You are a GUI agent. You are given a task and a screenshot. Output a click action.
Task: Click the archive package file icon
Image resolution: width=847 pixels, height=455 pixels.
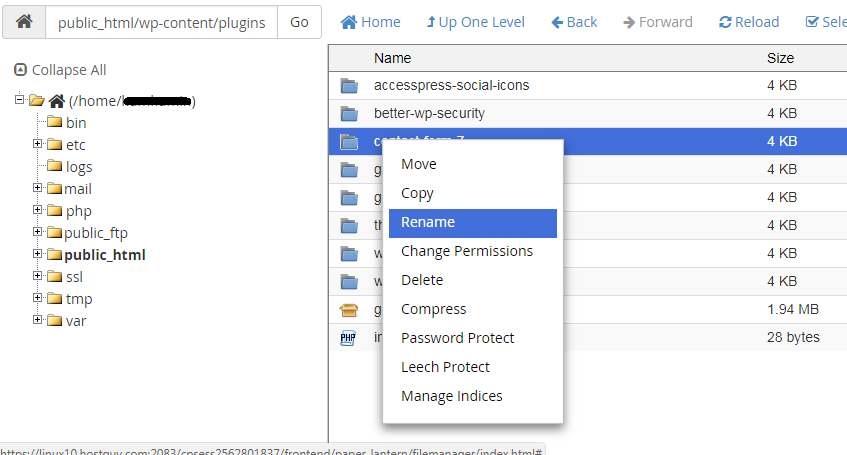pyautogui.click(x=349, y=310)
